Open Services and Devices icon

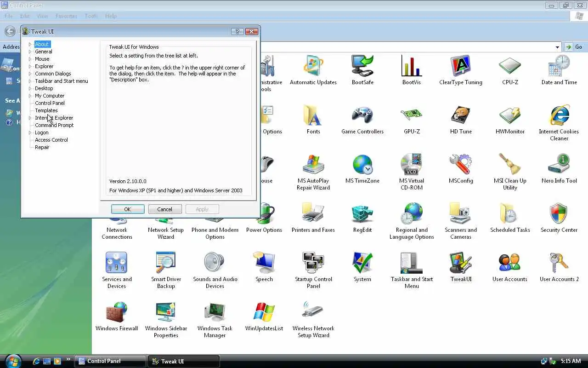point(117,263)
